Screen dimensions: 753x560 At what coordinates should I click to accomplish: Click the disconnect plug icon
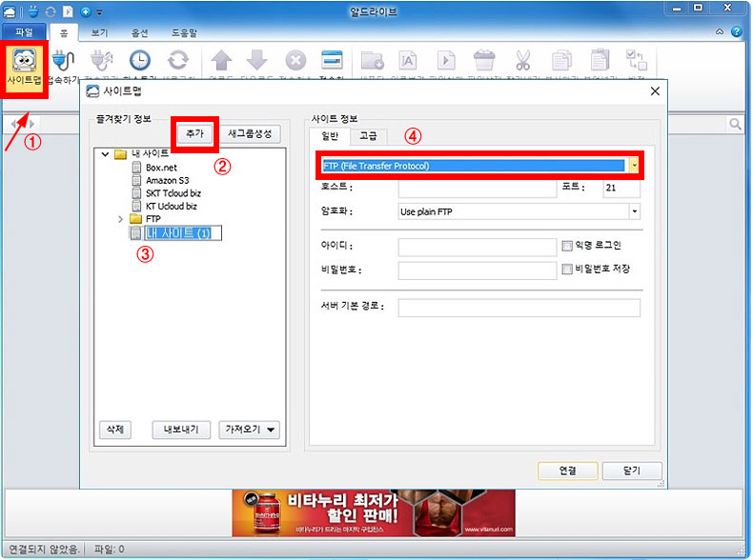(x=102, y=60)
